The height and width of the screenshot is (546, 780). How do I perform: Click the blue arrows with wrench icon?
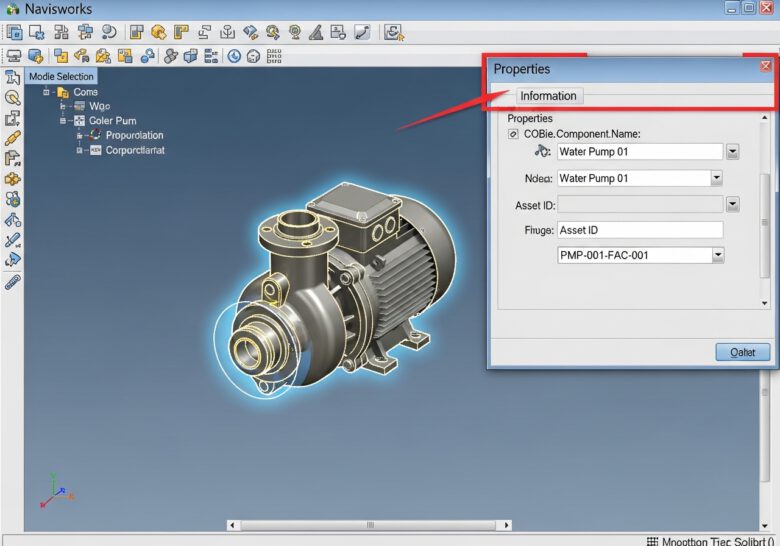(250, 32)
